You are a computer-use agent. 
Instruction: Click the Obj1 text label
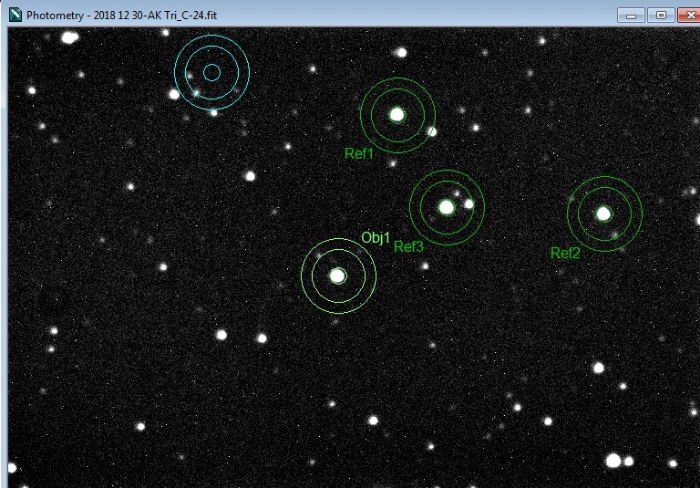click(375, 237)
